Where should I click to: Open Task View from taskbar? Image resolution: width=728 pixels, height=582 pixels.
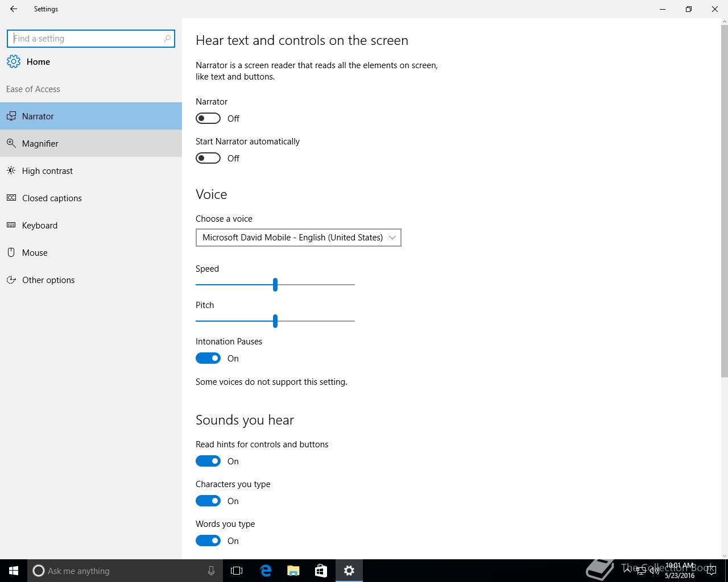(x=237, y=571)
